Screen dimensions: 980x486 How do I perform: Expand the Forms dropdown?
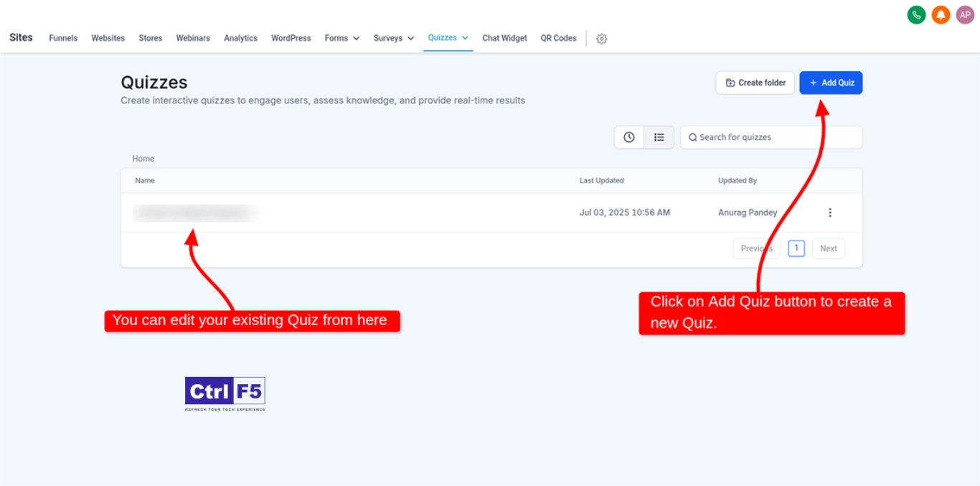[x=341, y=38]
